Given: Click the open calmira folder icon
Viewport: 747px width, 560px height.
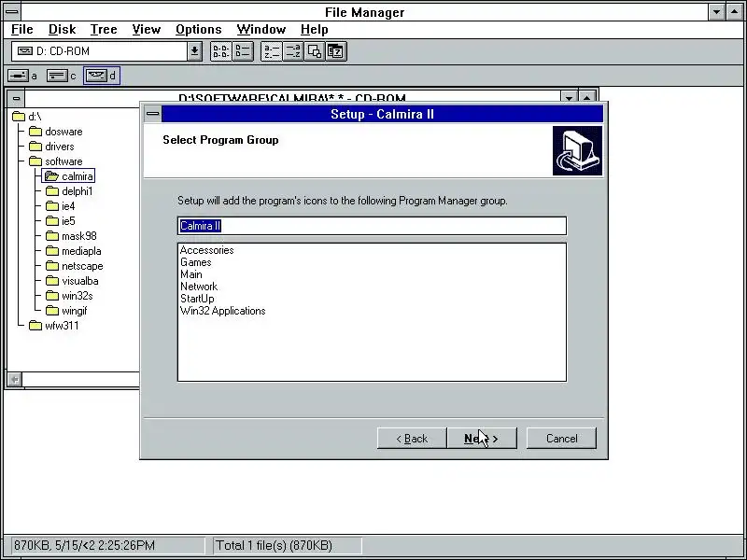Looking at the screenshot, I should click(x=51, y=176).
